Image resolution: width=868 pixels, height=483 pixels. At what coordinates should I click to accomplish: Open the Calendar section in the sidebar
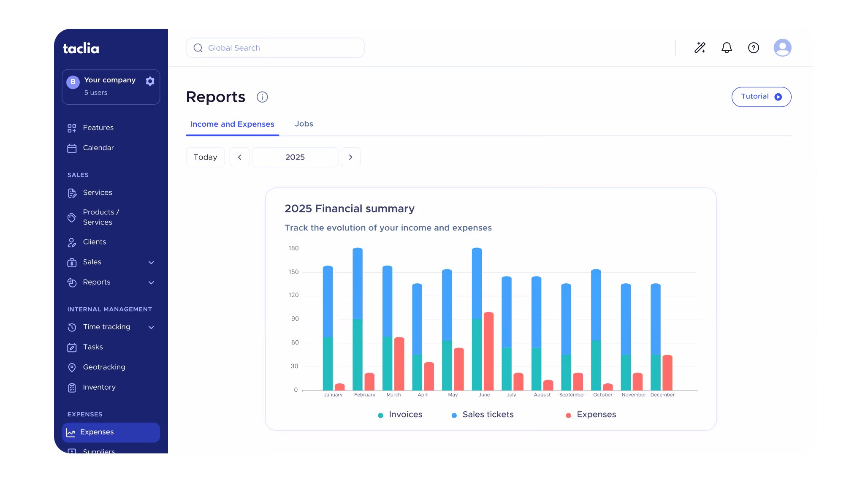98,148
